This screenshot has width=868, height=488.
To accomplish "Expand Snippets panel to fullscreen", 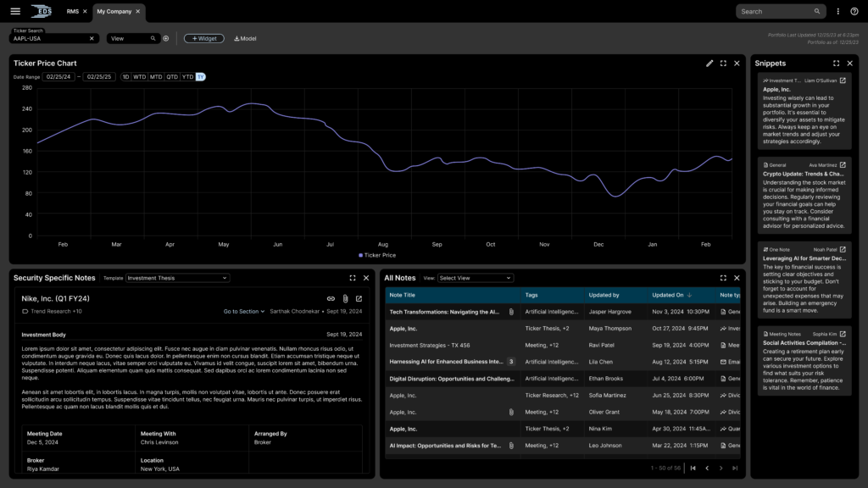I will coord(837,64).
